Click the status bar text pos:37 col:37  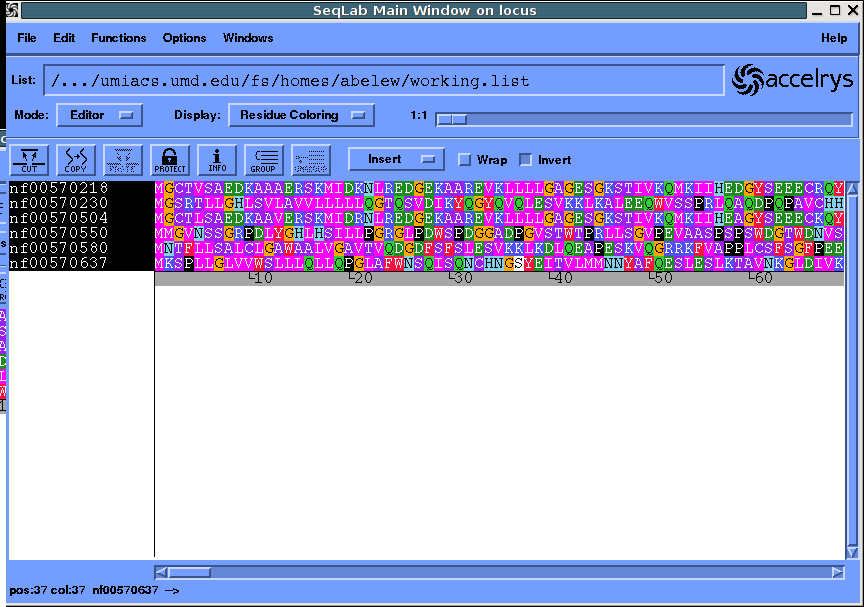[x=47, y=590]
